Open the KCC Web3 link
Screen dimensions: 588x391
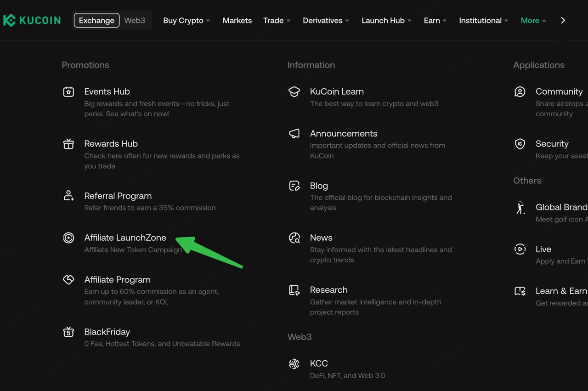click(x=319, y=363)
